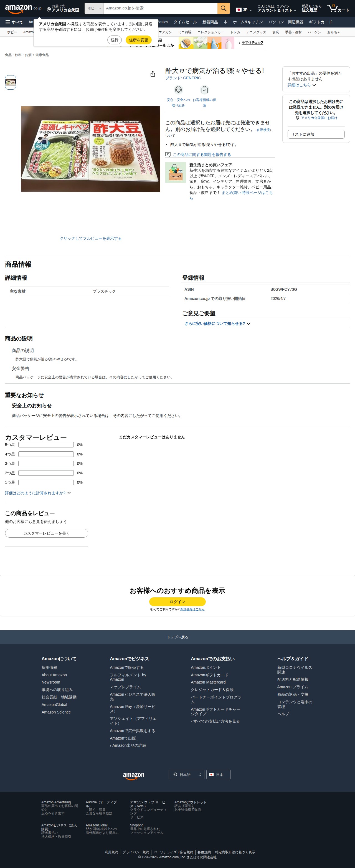The image size is (355, 868).
Task: Open the ホビー search category dropdown
Action: pyautogui.click(x=94, y=8)
